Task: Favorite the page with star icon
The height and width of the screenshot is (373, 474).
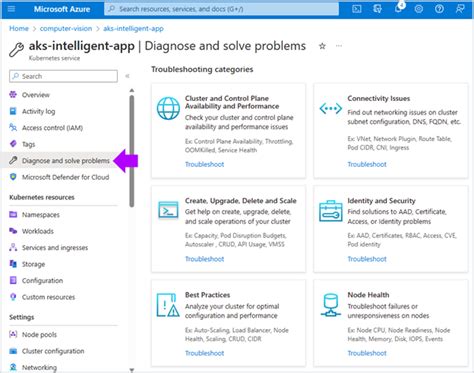Action: 322,46
